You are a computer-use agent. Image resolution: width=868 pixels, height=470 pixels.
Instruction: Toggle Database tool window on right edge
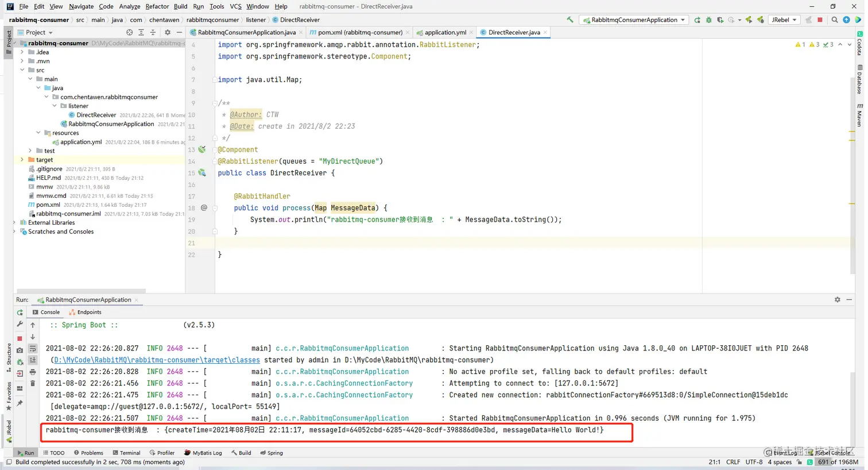tap(859, 79)
